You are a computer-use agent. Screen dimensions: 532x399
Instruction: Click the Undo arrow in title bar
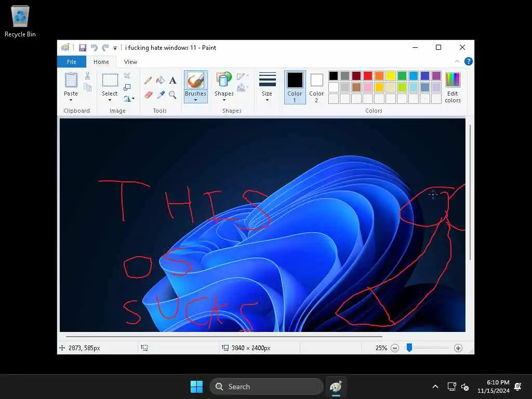94,48
